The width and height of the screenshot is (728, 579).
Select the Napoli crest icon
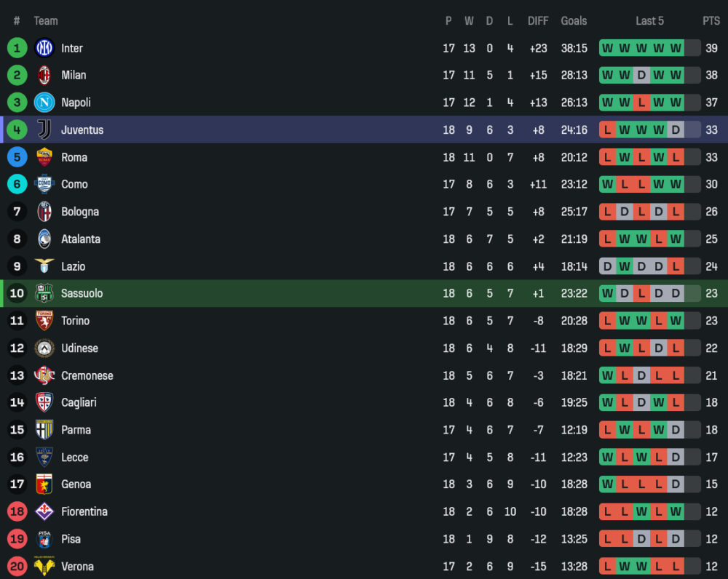[44, 103]
